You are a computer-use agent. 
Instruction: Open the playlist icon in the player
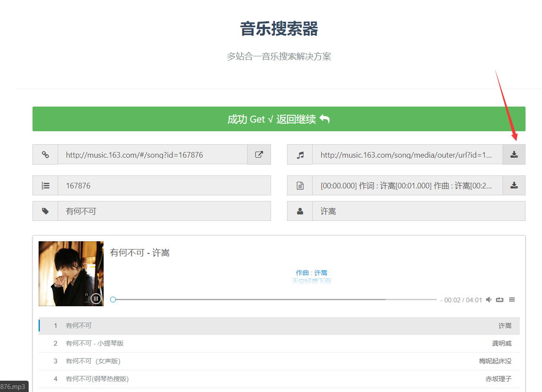pos(512,299)
